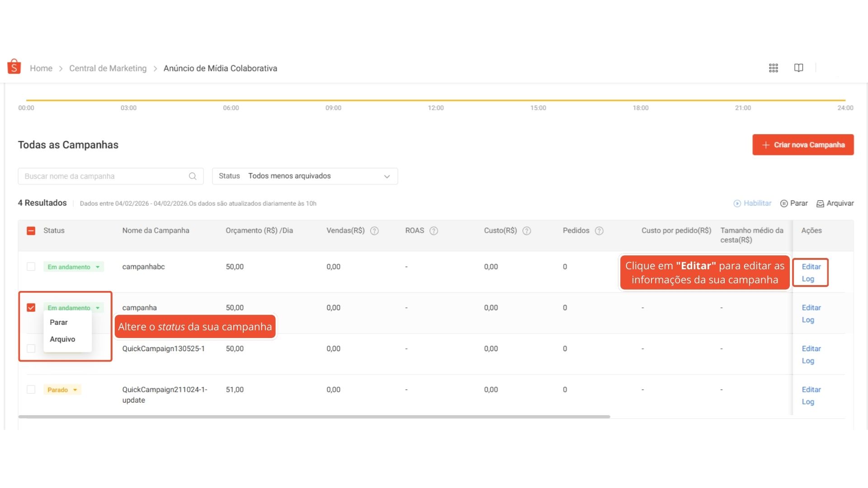Open the book guide icon
This screenshot has width=868, height=488.
pos(798,68)
